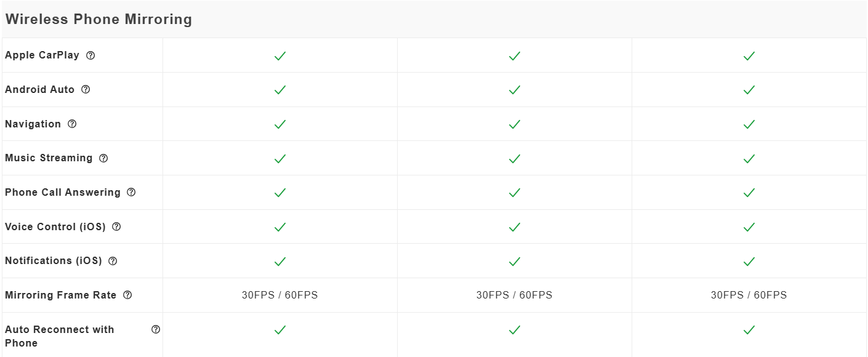Screen dimensions: 868x357
Task: Click first column Apple CarPlay checkmark
Action: pyautogui.click(x=280, y=56)
